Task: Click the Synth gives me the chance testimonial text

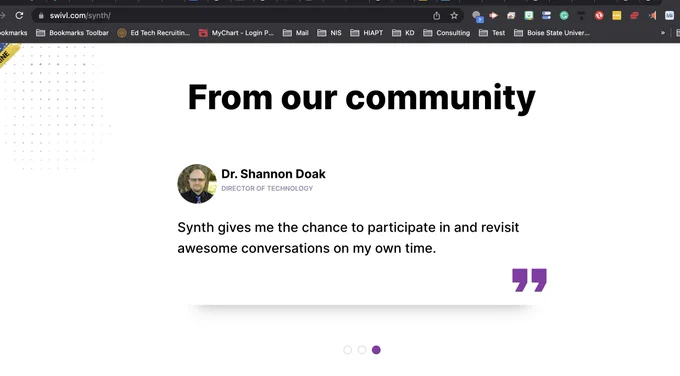Action: point(348,238)
